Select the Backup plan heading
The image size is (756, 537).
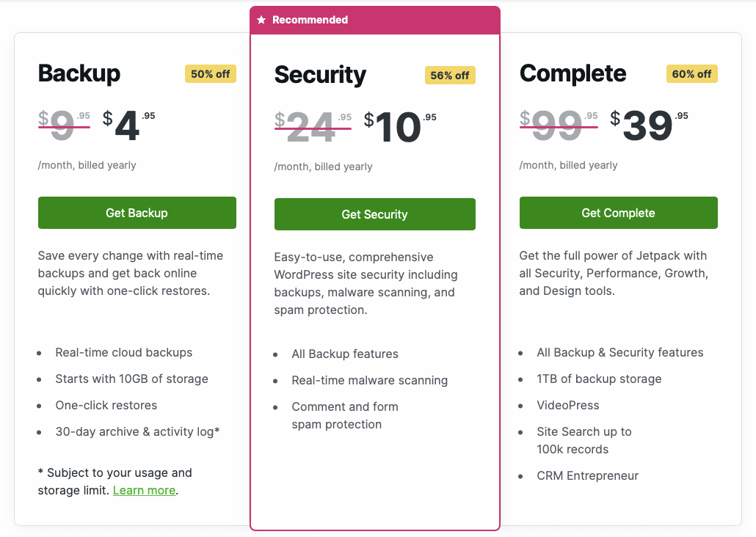tap(79, 73)
